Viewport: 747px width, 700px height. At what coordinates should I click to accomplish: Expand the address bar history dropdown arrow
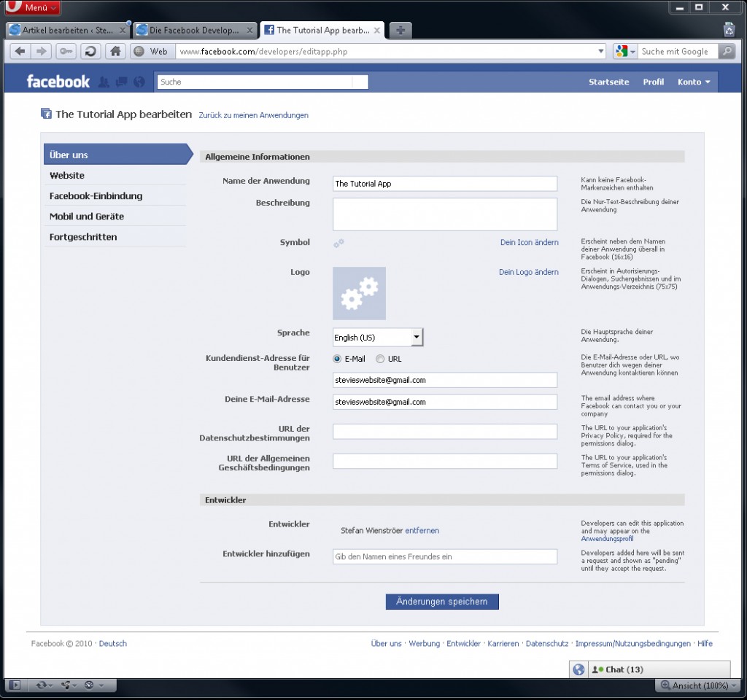[601, 51]
